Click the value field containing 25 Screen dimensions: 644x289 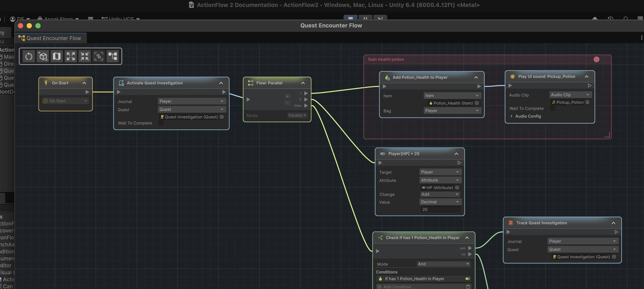point(440,209)
